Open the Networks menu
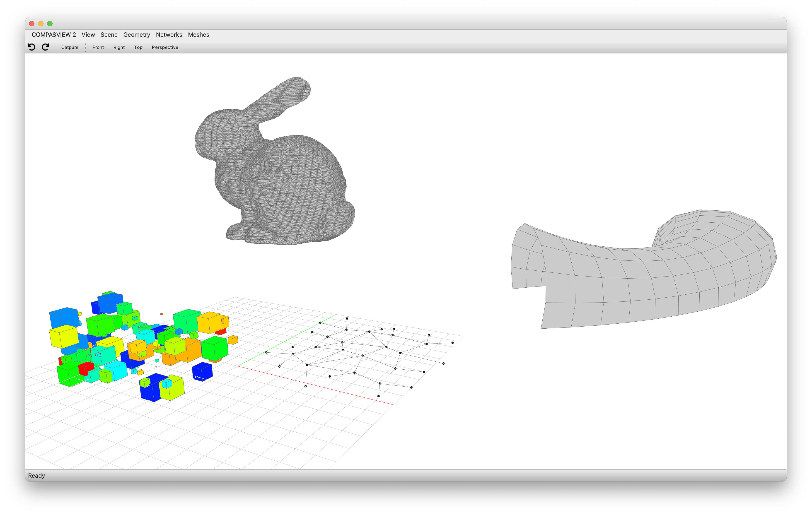The image size is (812, 515). (x=169, y=35)
